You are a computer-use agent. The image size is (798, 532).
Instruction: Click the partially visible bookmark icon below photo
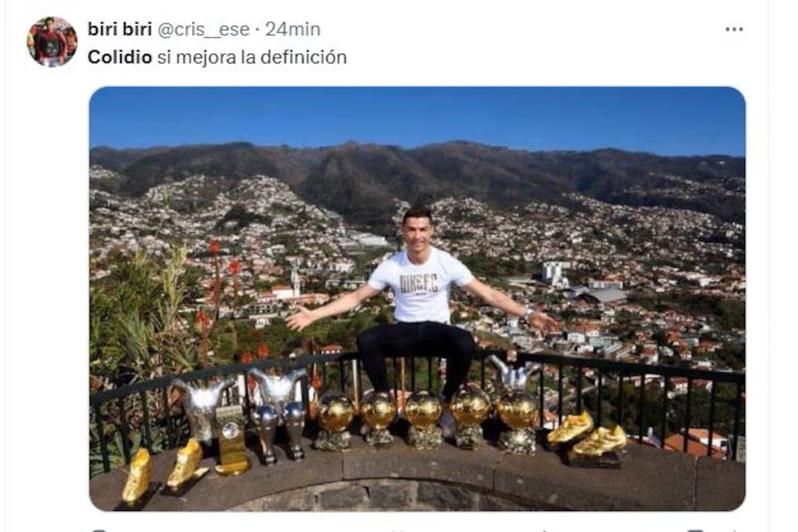click(696, 530)
